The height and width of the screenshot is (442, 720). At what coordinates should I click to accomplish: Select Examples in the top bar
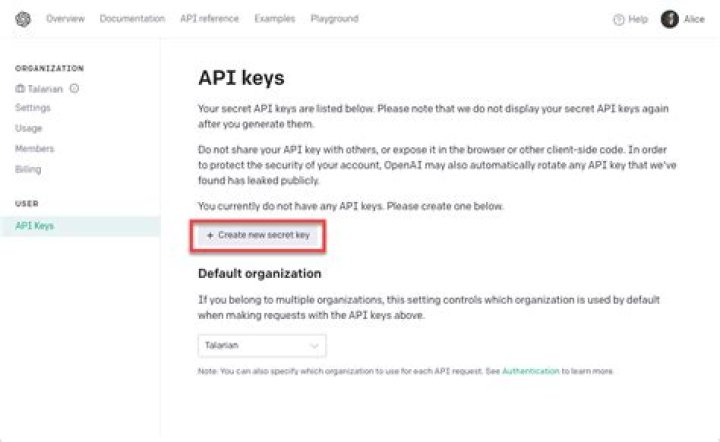point(275,19)
